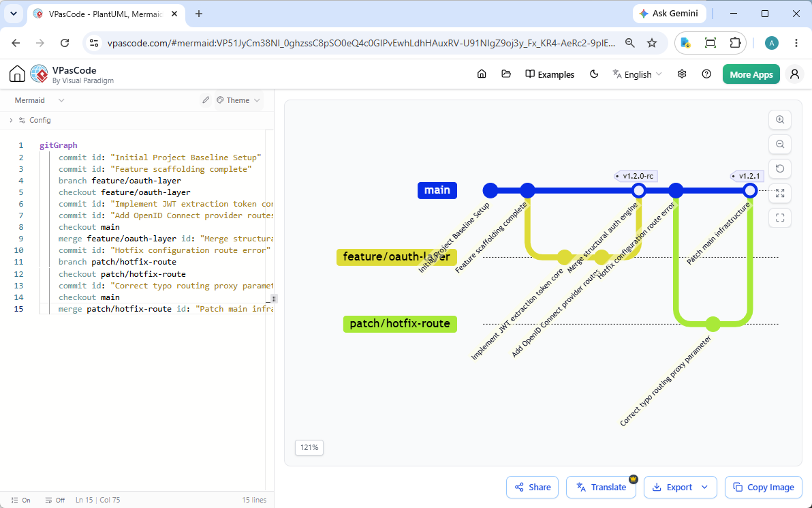Image resolution: width=812 pixels, height=508 pixels.
Task: Click the gitGraph keyword on line 1
Action: pyautogui.click(x=59, y=145)
